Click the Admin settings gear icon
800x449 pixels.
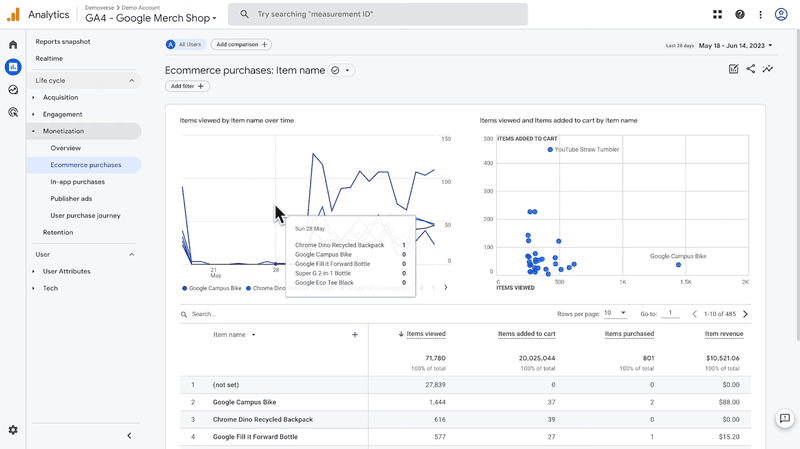[13, 430]
